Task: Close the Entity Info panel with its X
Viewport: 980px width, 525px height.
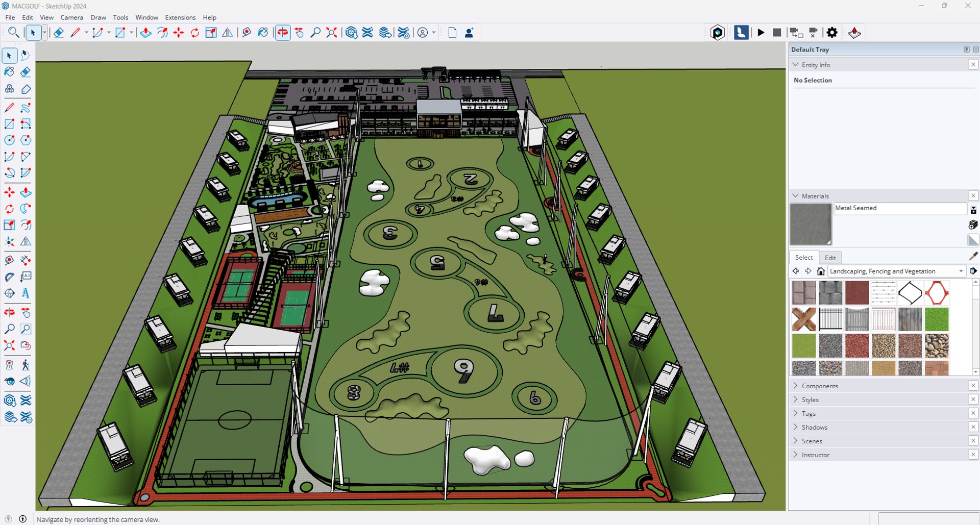Action: tap(973, 64)
